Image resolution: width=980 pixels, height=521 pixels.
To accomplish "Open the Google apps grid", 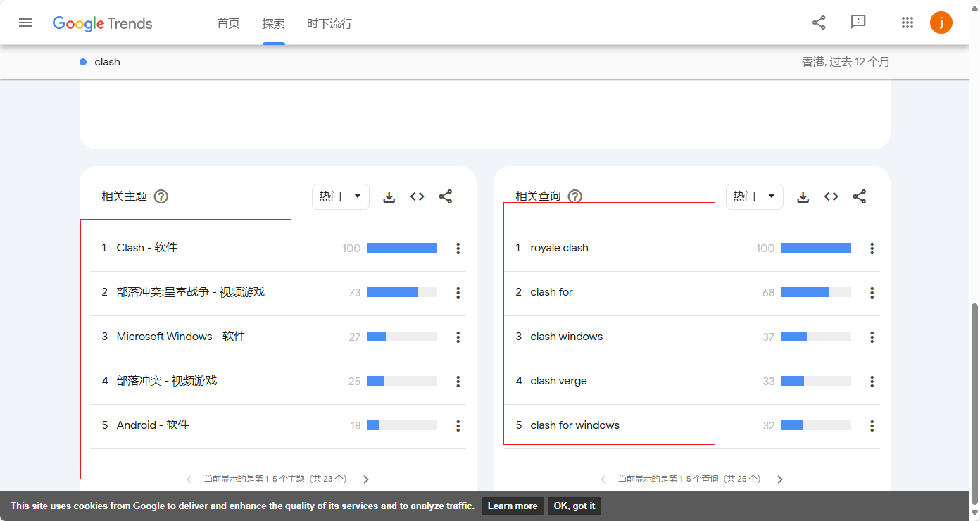I will (x=907, y=23).
